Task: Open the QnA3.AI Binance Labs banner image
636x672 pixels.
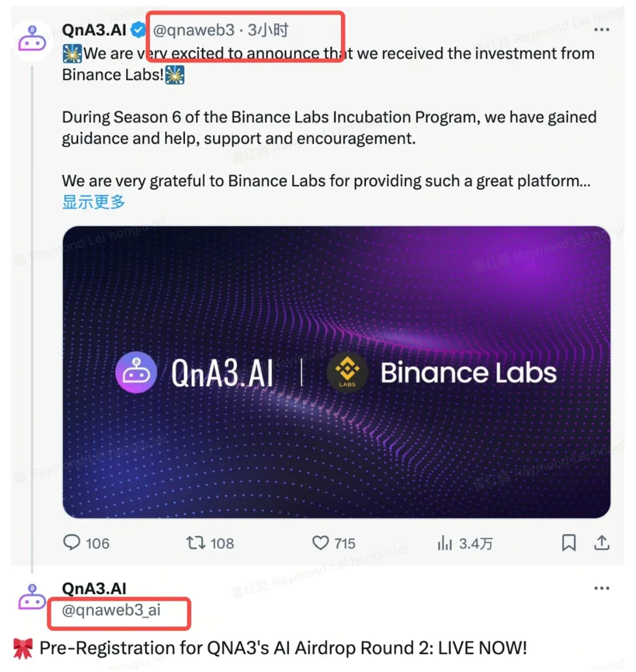Action: [337, 373]
